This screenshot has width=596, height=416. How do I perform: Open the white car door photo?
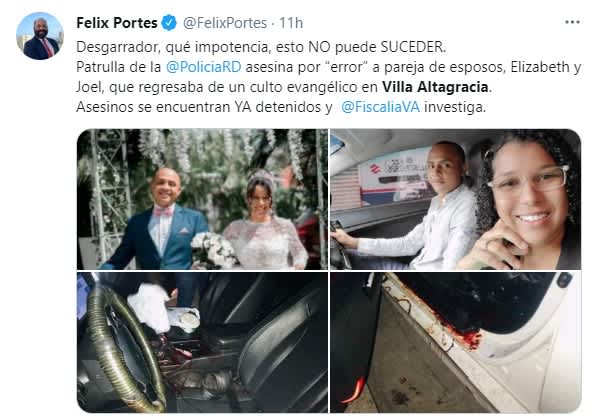[455, 342]
